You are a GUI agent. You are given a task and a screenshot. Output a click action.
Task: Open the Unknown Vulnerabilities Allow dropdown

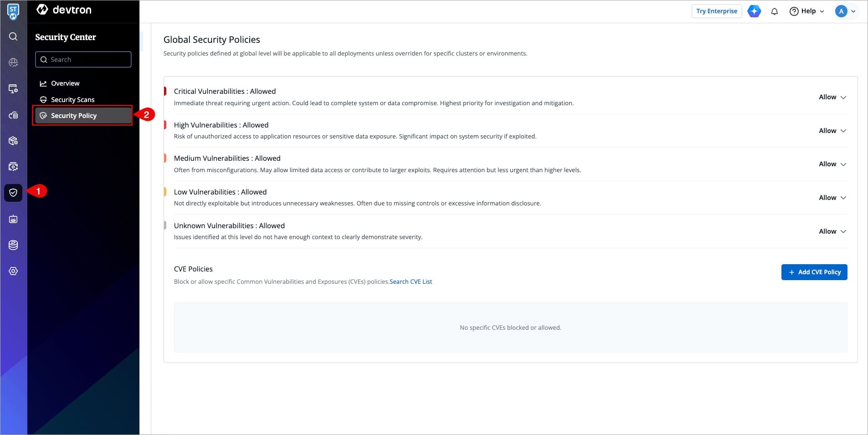(x=832, y=231)
